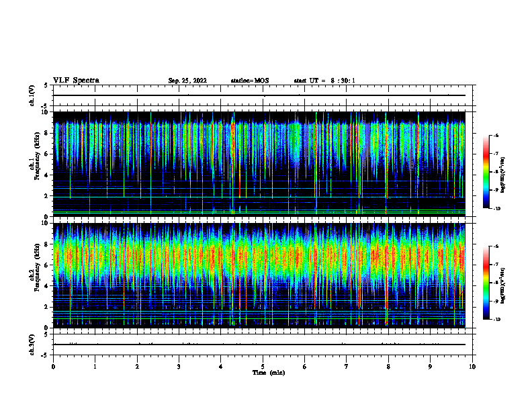The width and height of the screenshot is (532, 411).
Task: Click the time axis tick label "9"
Action: (x=430, y=367)
